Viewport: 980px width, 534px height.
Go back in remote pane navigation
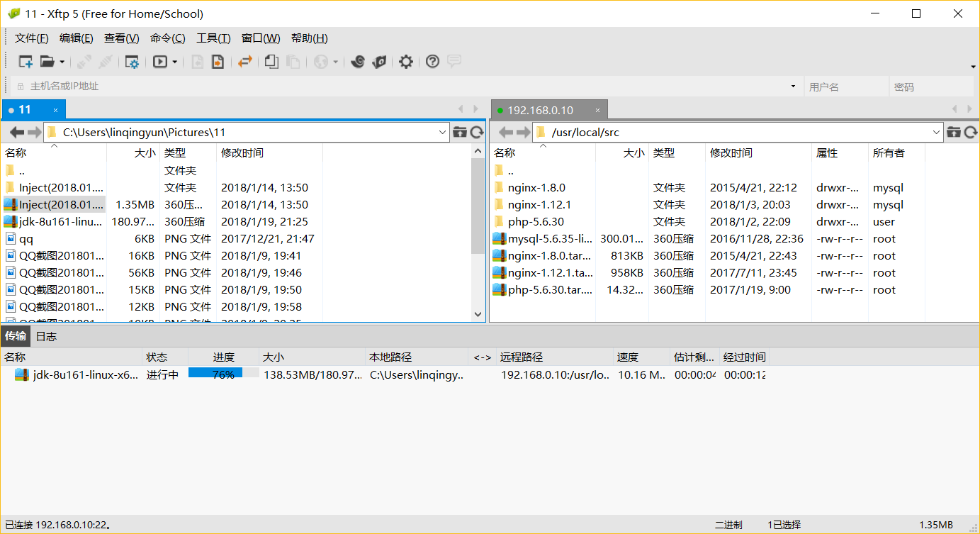tap(506, 132)
